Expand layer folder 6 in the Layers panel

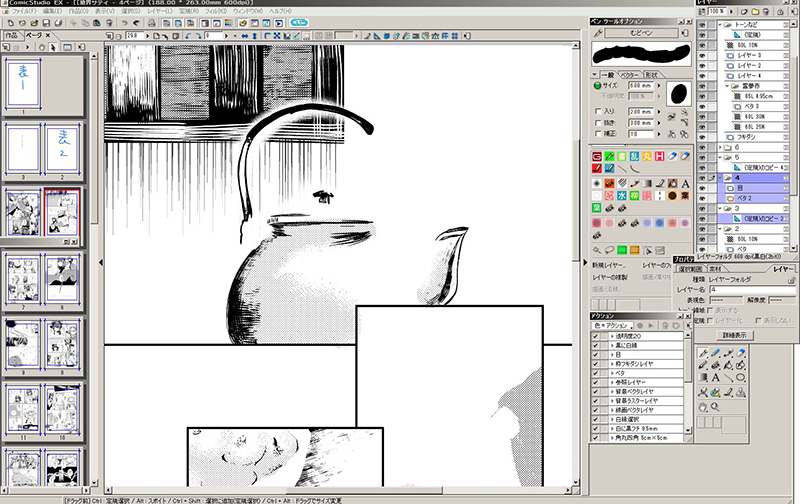tap(723, 147)
